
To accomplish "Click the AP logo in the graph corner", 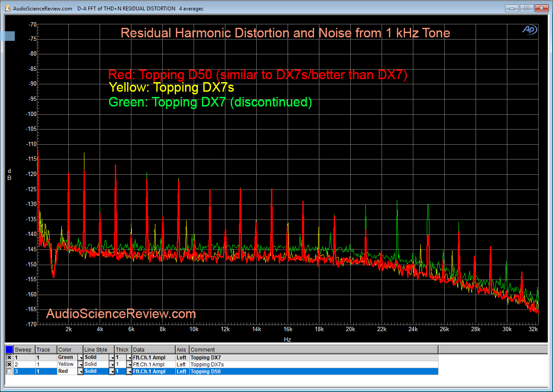I will click(530, 30).
